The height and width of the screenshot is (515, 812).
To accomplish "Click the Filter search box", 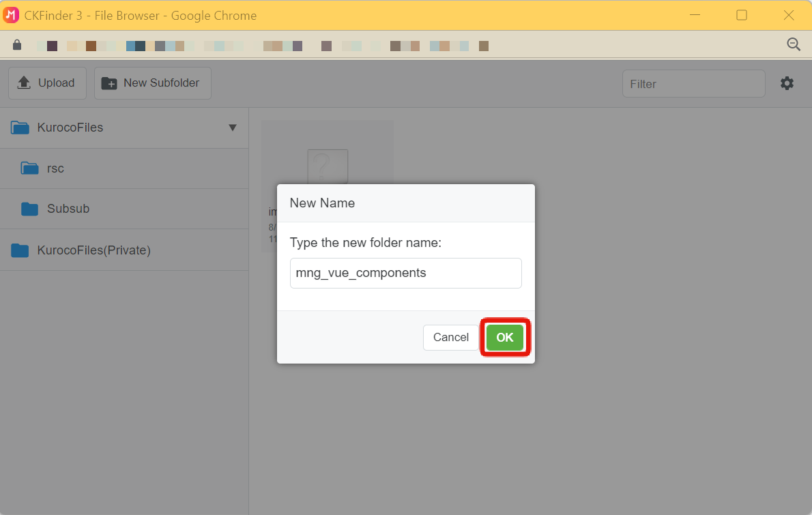I will 693,83.
